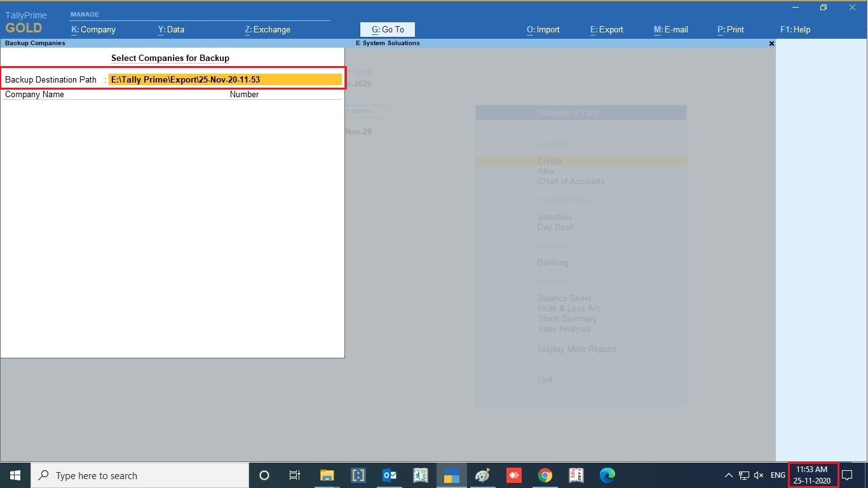Open Microsoft Edge from the taskbar
868x488 pixels.
pos(607,475)
